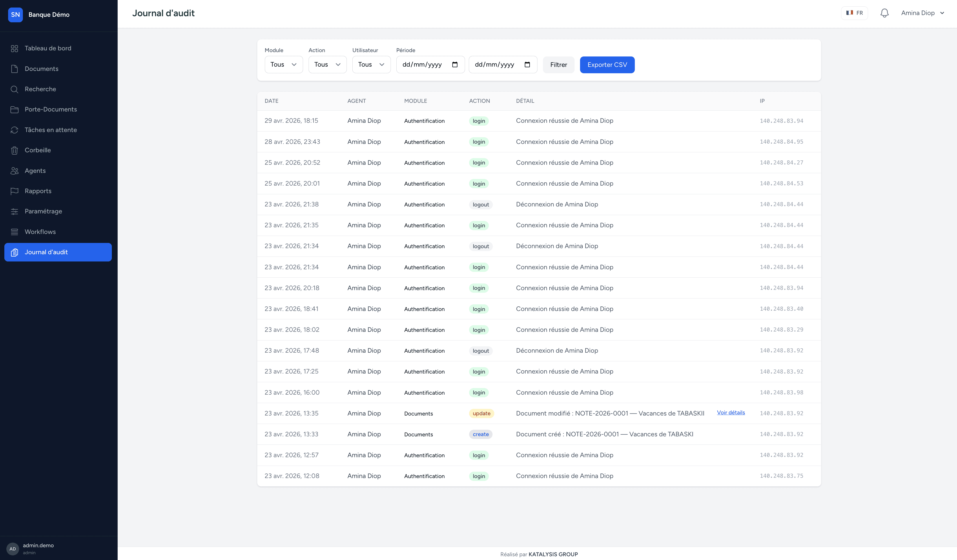Open notifications with the bell icon
The height and width of the screenshot is (560, 957).
pyautogui.click(x=884, y=13)
